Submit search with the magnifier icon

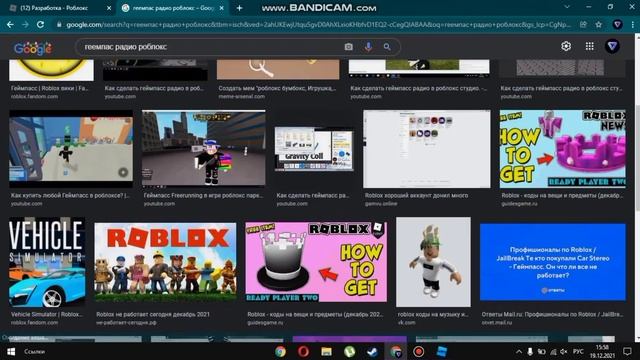(387, 47)
